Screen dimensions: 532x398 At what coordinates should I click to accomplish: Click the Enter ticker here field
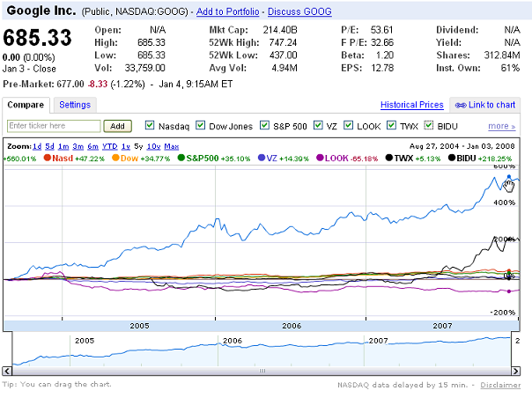click(54, 126)
